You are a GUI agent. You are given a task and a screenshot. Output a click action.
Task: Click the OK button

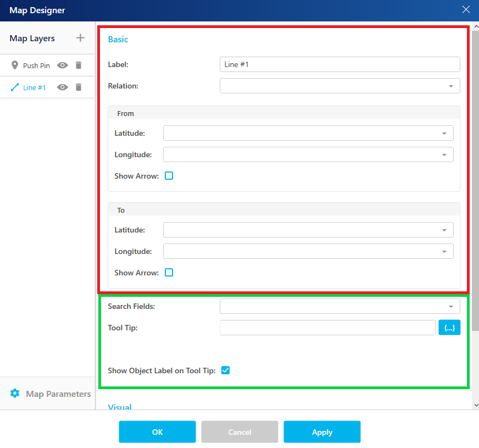[157, 432]
